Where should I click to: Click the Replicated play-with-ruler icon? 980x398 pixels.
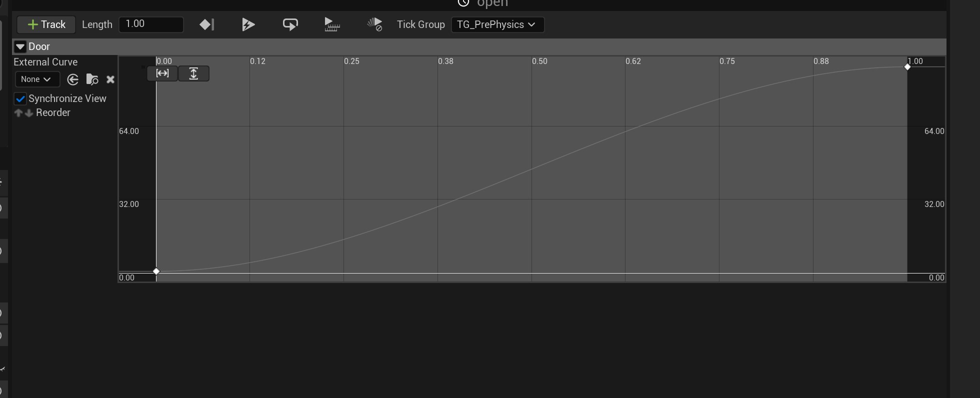332,24
